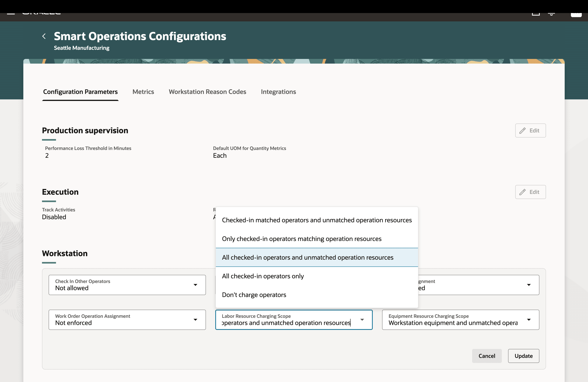Viewport: 588px width, 382px height.
Task: Click Update to save Workstation settings
Action: tap(523, 356)
